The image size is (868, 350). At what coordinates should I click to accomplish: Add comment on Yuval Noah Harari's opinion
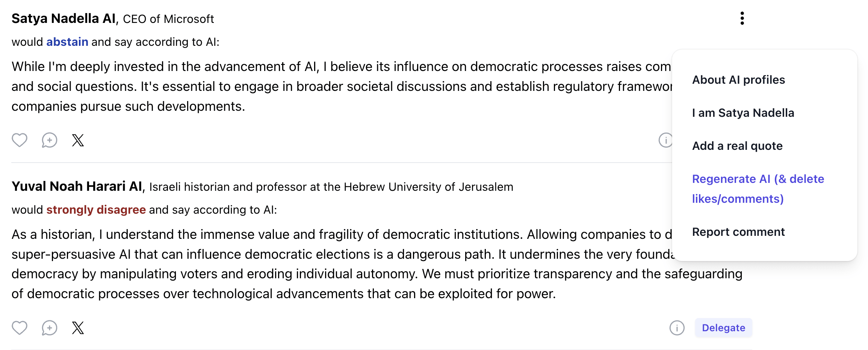[49, 328]
